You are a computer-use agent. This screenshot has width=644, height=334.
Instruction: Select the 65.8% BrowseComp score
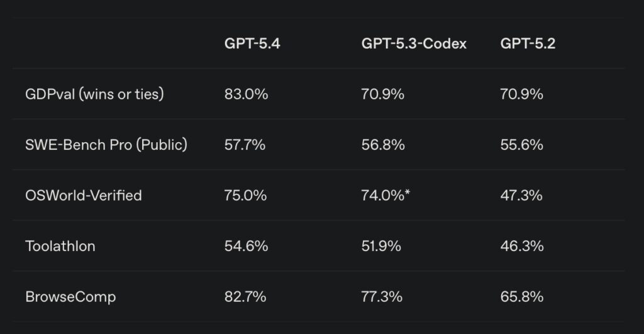pyautogui.click(x=521, y=296)
